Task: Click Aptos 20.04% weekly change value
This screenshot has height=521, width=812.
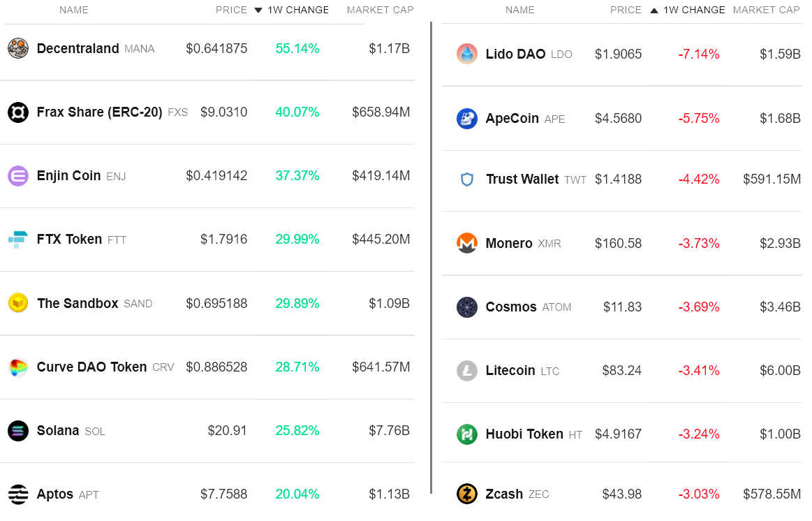Action: click(297, 494)
